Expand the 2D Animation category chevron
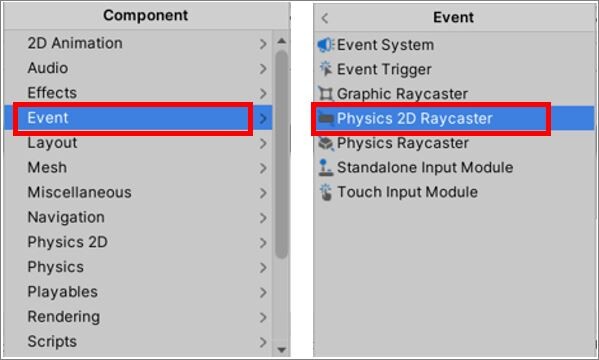 pyautogui.click(x=263, y=44)
